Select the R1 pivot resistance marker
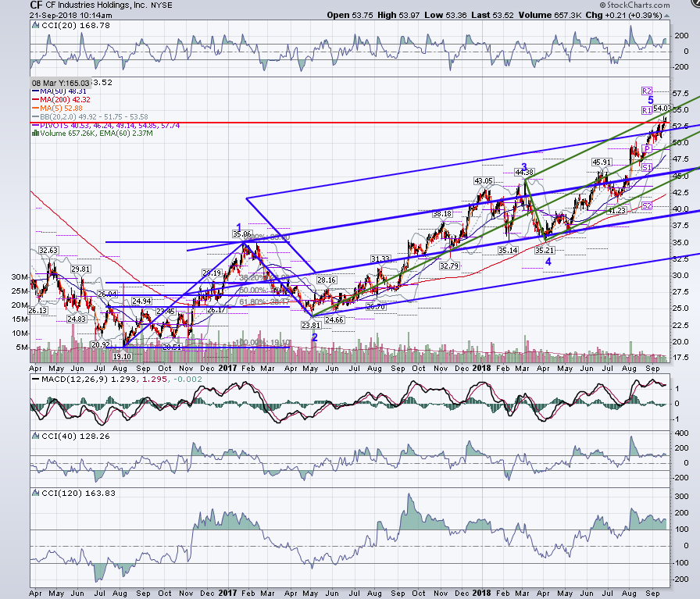700x599 pixels. [x=647, y=110]
